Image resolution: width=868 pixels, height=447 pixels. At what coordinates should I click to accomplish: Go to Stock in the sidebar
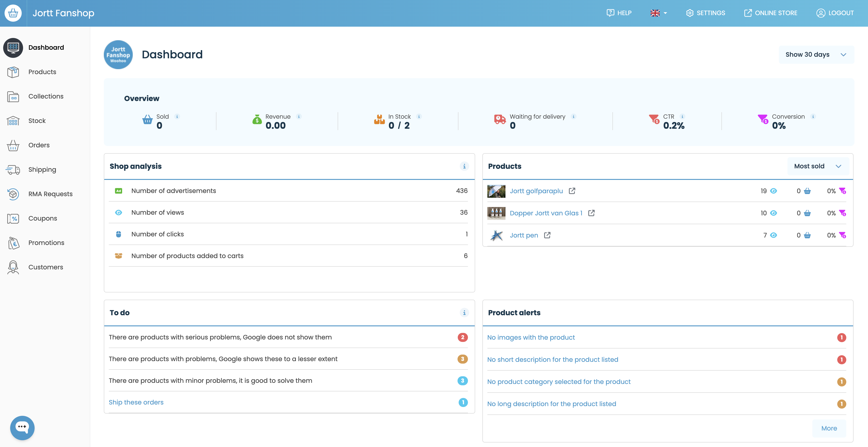[37, 121]
